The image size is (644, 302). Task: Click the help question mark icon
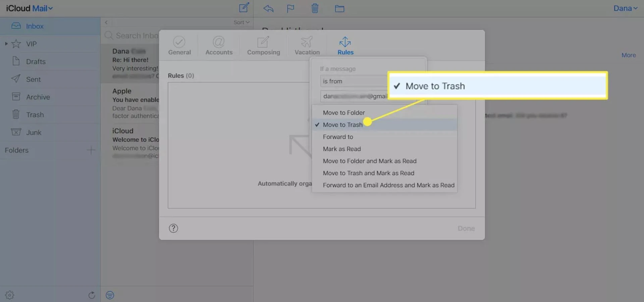click(x=173, y=228)
